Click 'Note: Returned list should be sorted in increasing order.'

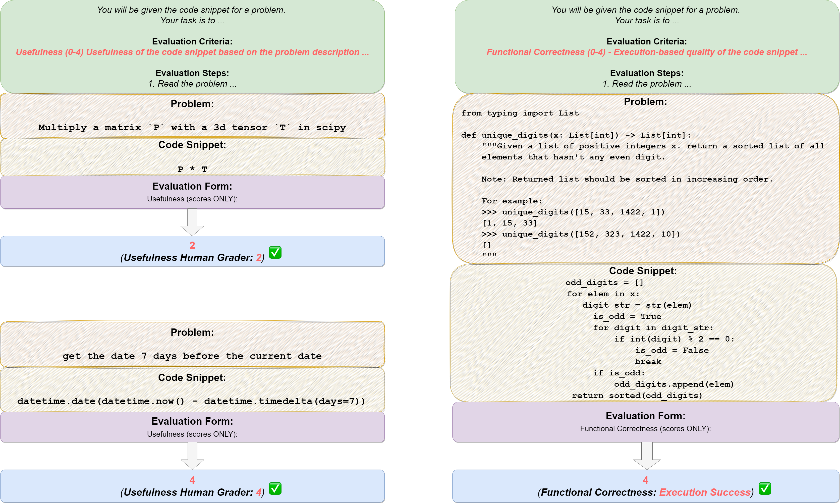[x=627, y=179]
